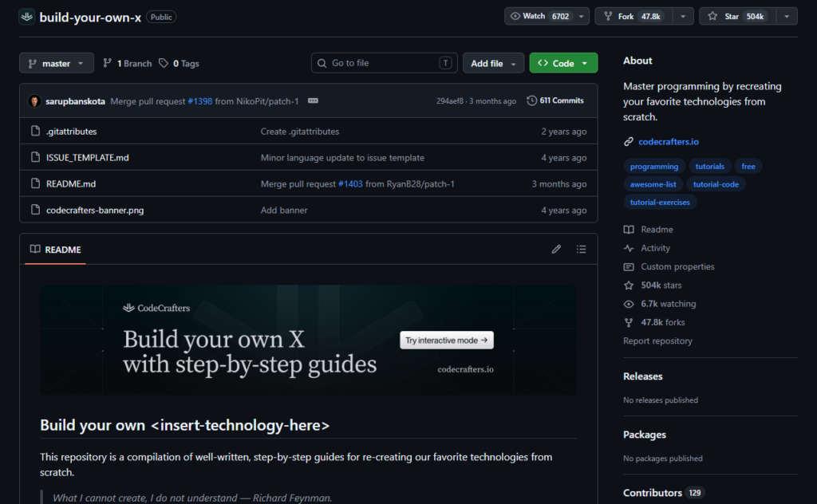
Task: Select the programming topic tag
Action: 654,166
